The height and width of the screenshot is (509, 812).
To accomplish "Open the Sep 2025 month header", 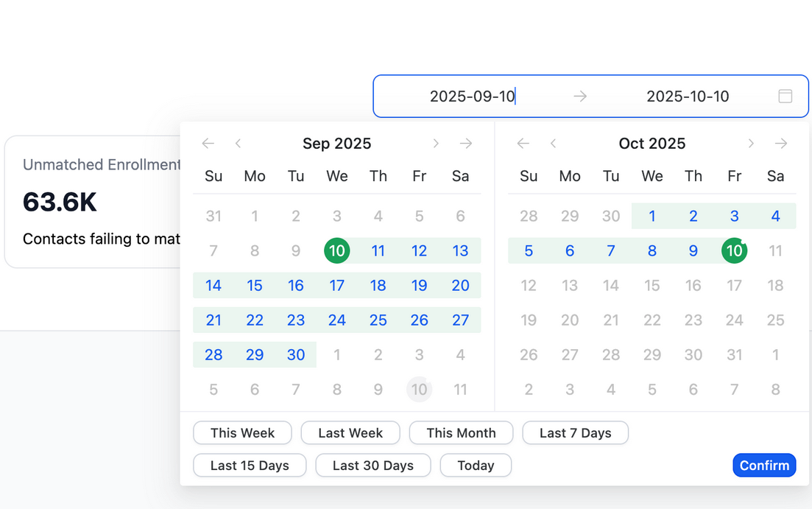I will click(x=336, y=144).
